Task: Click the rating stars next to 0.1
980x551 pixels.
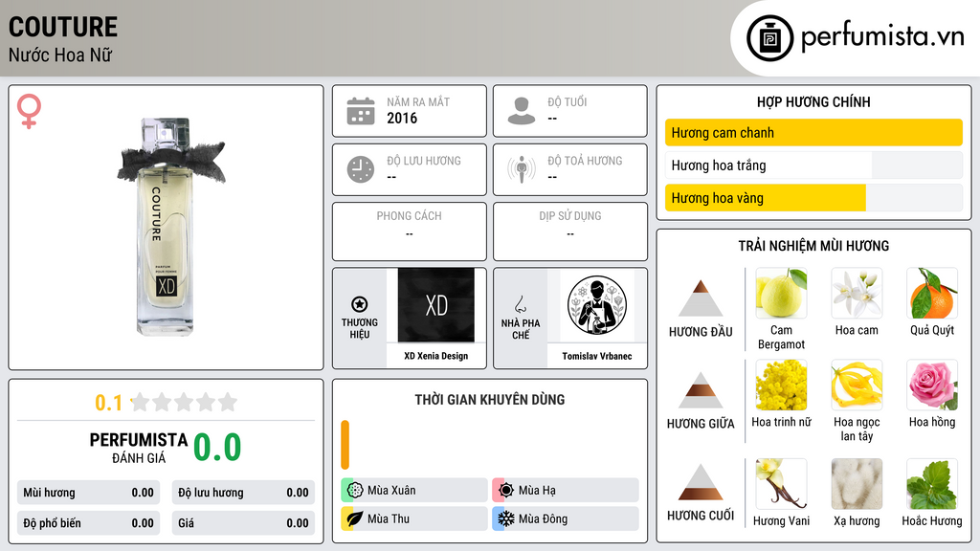Action: (184, 402)
